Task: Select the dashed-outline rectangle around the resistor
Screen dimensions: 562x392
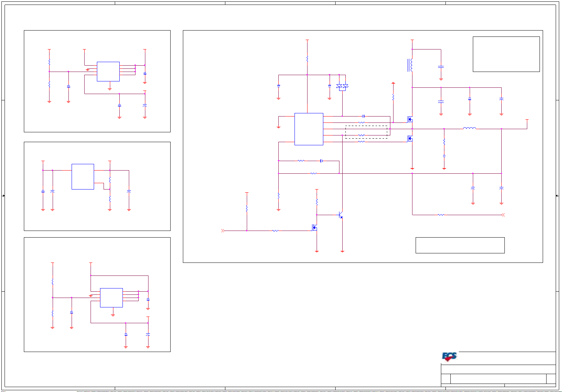Action: (366, 132)
